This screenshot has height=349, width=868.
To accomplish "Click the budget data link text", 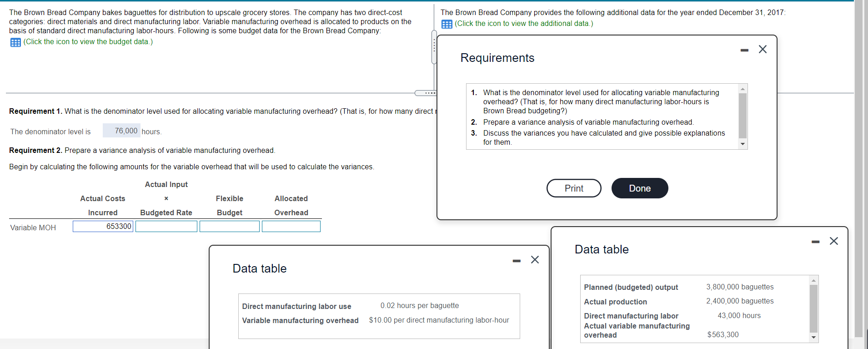I will point(88,42).
